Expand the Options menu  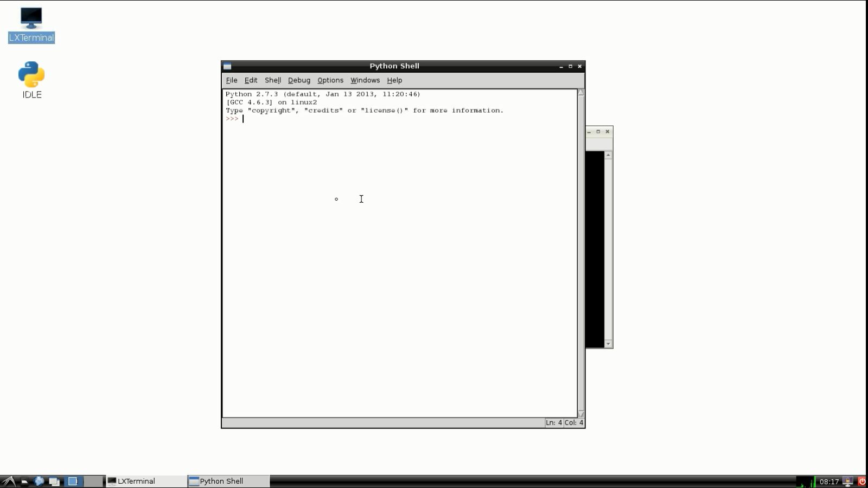tap(330, 80)
